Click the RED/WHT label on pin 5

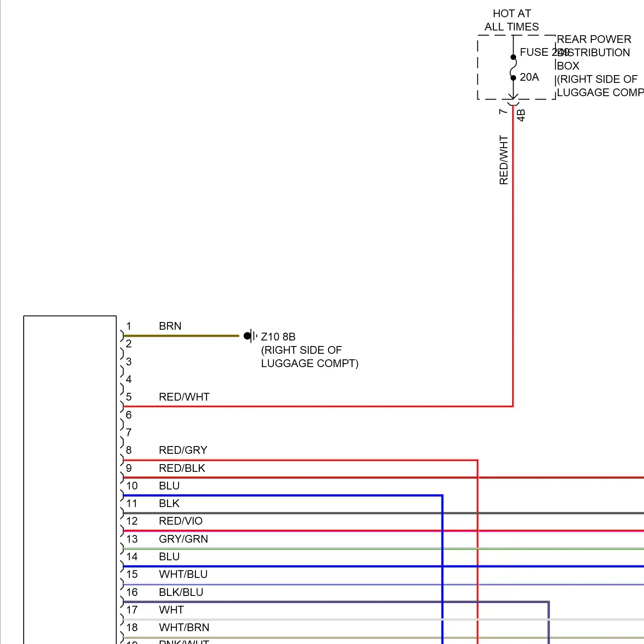[x=184, y=397]
